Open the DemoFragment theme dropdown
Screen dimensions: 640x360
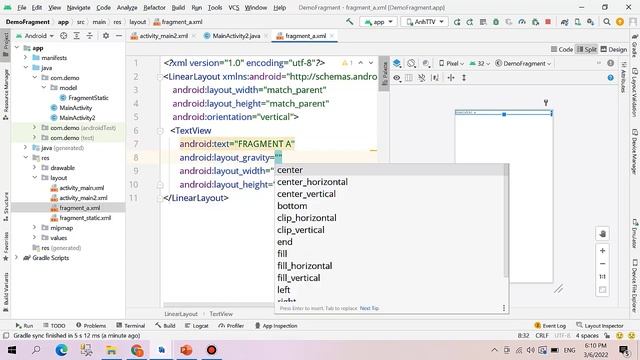pos(523,63)
